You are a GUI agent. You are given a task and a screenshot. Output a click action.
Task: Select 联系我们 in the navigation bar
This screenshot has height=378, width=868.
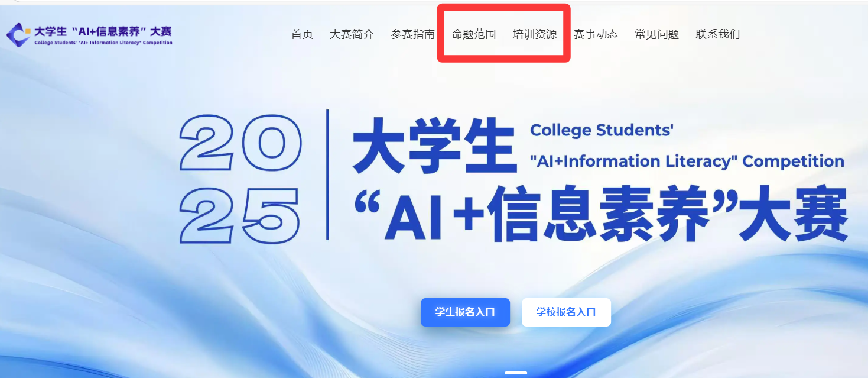[x=717, y=34]
